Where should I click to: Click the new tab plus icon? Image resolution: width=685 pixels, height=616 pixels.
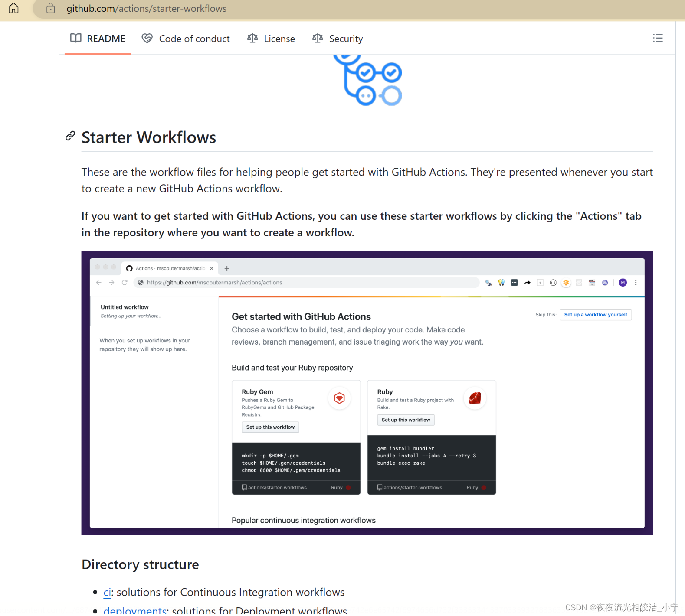[x=227, y=268]
